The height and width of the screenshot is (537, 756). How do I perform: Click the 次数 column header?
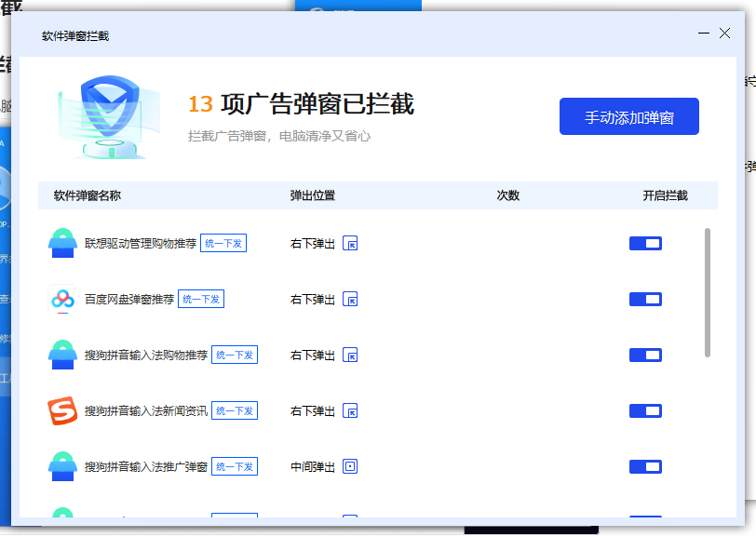[x=508, y=195]
